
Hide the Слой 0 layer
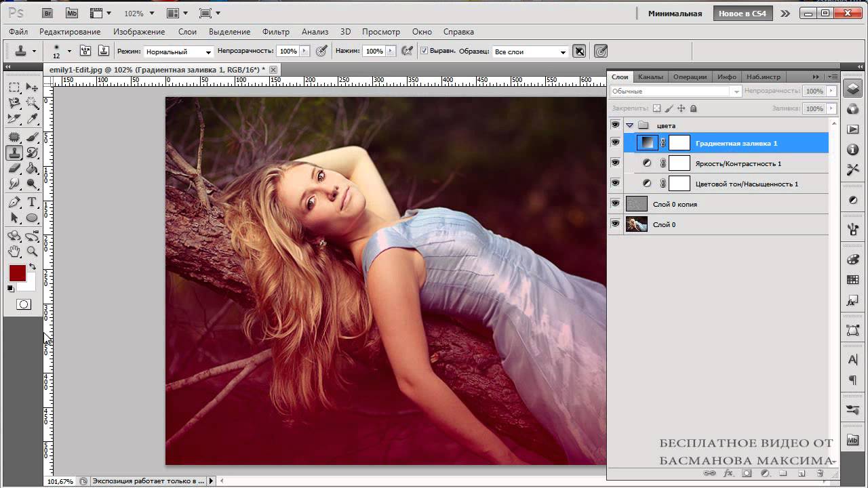[615, 224]
